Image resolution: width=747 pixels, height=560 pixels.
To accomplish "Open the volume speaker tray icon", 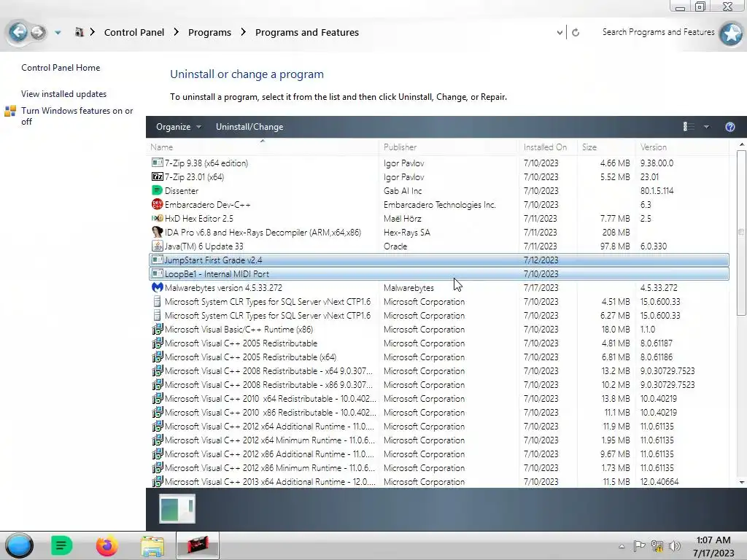I will coord(675,546).
